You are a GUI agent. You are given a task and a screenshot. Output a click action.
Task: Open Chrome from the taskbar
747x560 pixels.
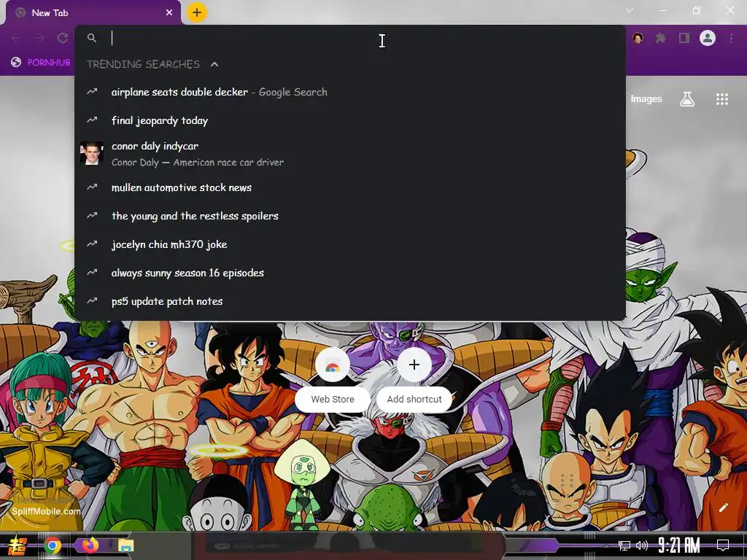(x=53, y=545)
